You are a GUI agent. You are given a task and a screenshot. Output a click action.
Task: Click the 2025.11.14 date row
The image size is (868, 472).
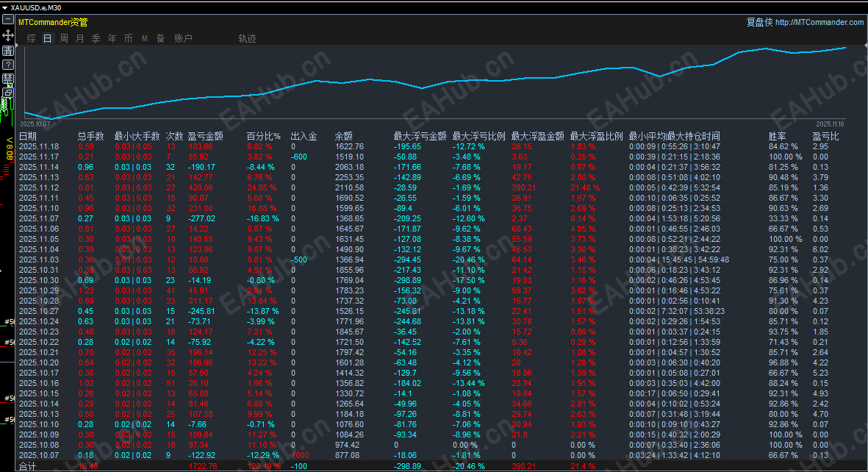39,168
